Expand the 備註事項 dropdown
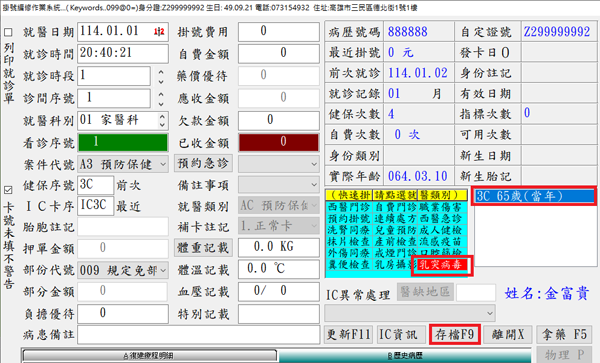Screen dimensions: 600x363 pos(279,185)
